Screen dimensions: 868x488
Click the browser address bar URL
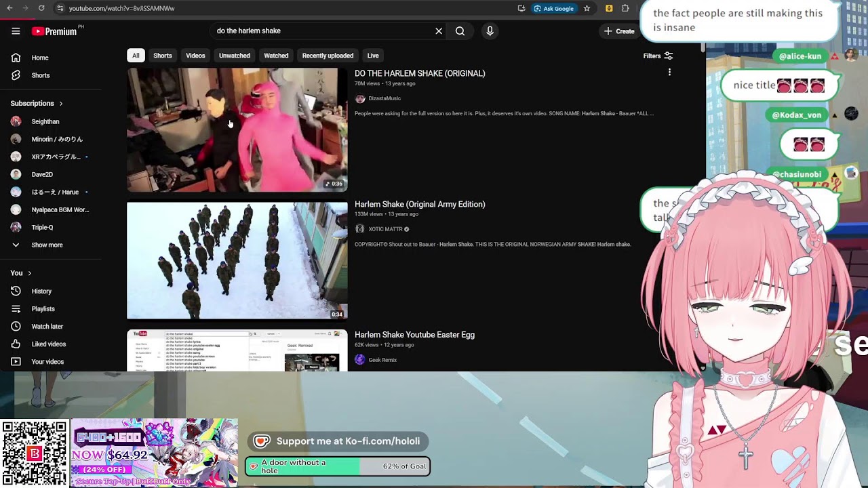point(121,8)
